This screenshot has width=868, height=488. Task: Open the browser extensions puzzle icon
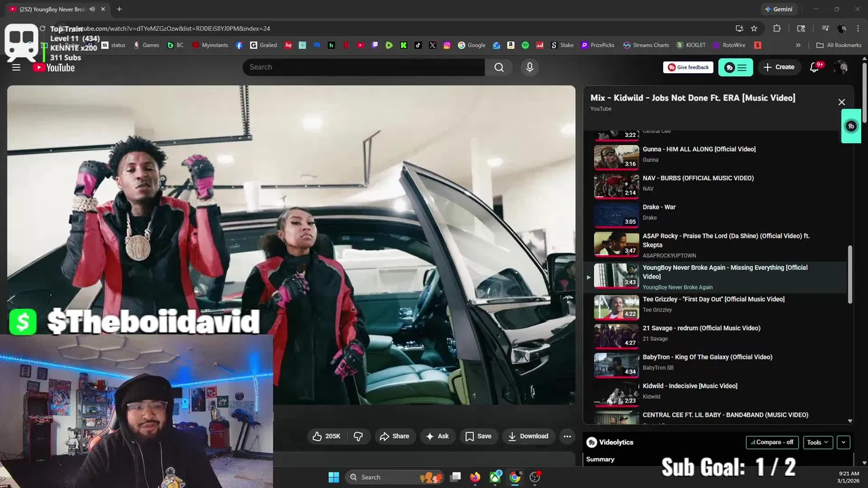(777, 28)
